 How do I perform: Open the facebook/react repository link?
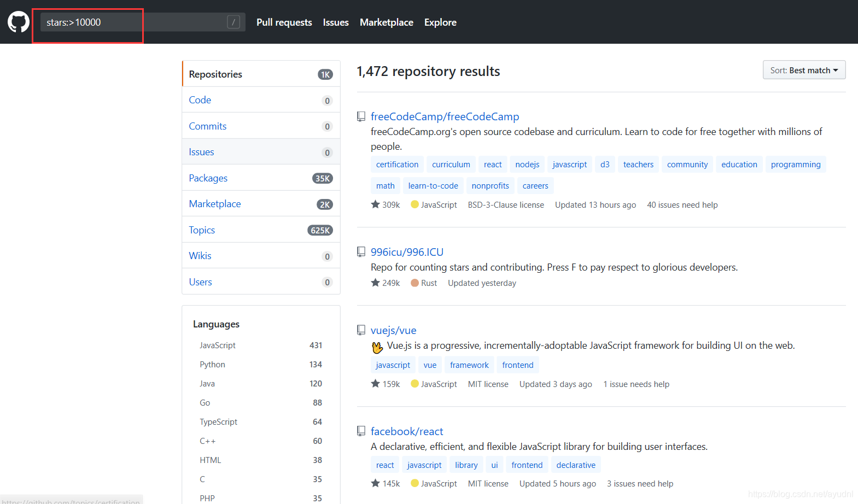407,431
